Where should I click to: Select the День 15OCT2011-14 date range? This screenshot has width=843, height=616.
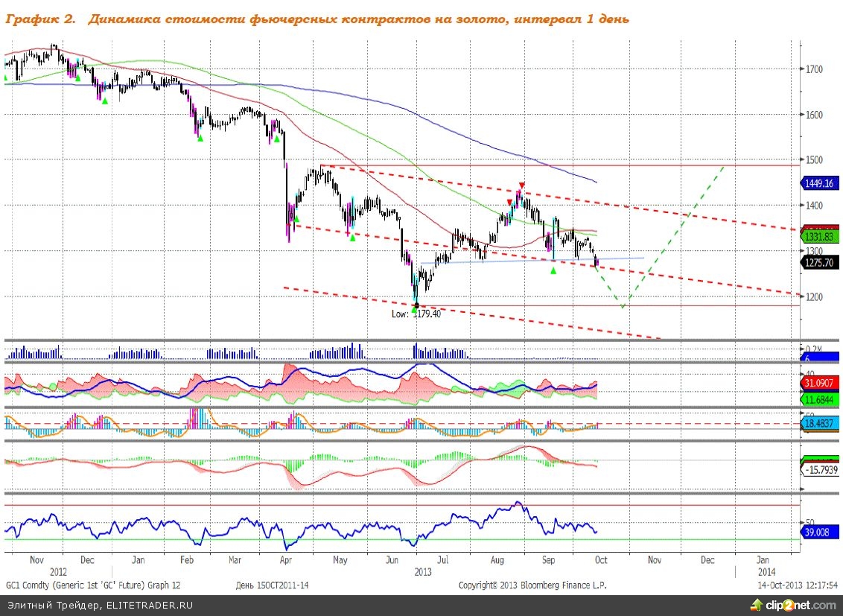click(x=272, y=585)
